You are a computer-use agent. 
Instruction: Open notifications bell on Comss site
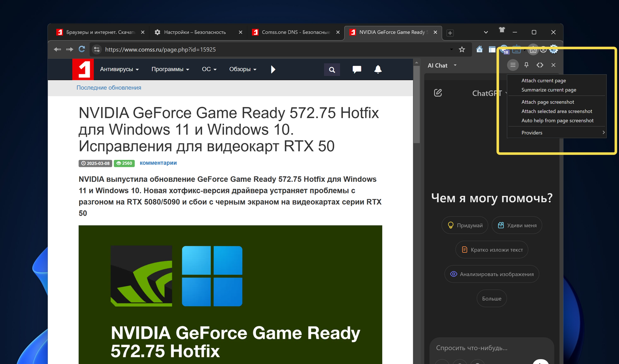(x=378, y=69)
